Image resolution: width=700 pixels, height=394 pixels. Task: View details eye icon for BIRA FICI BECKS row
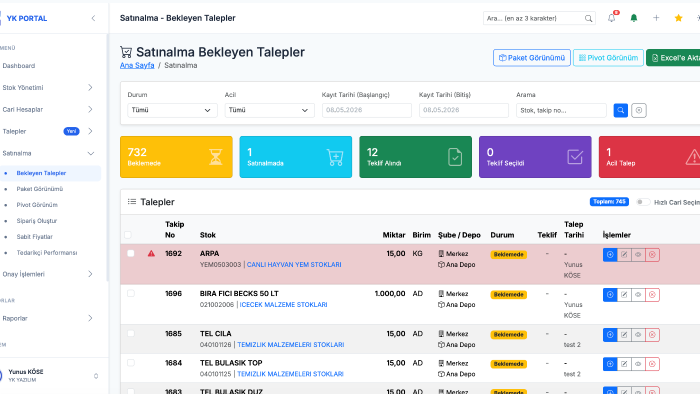click(638, 295)
